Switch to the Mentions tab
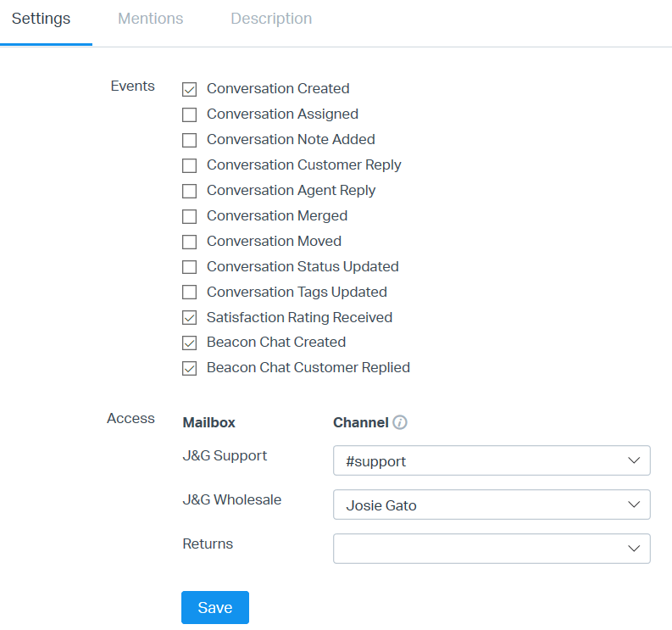Image resolution: width=672 pixels, height=630 pixels. click(150, 19)
